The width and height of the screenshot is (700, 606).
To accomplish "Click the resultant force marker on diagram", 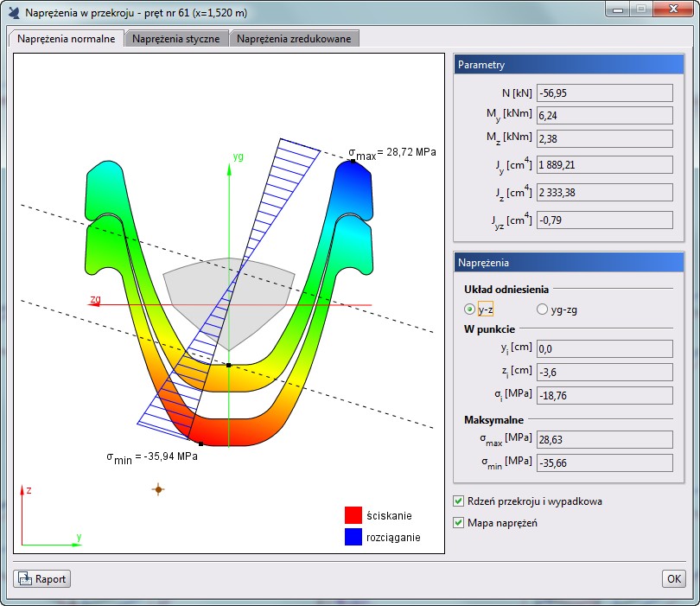I will tap(158, 489).
